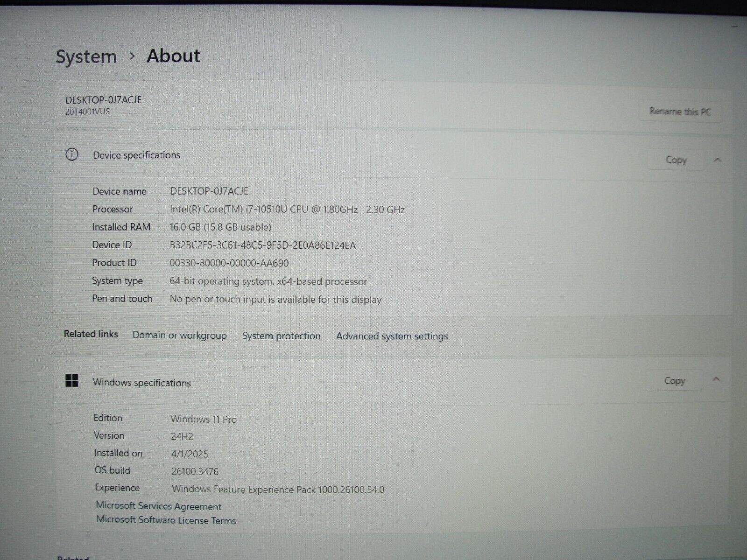The width and height of the screenshot is (747, 560).
Task: Collapse the Windows specifications section
Action: coord(717,380)
